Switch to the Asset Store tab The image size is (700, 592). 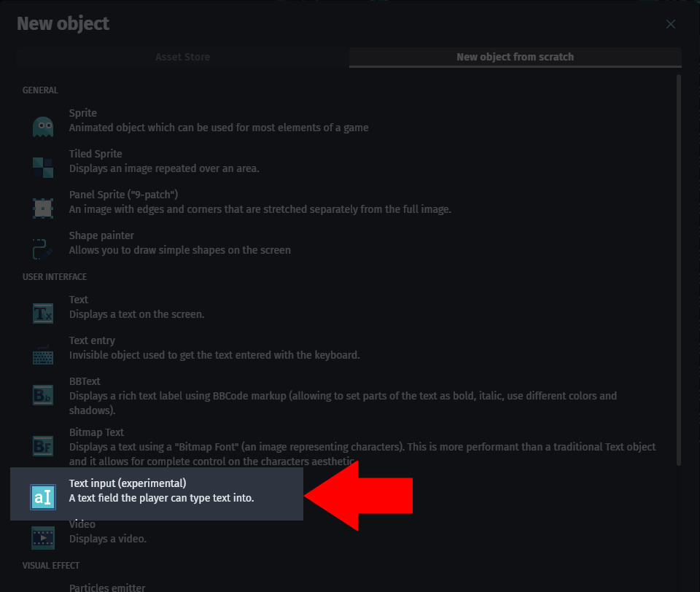[182, 57]
